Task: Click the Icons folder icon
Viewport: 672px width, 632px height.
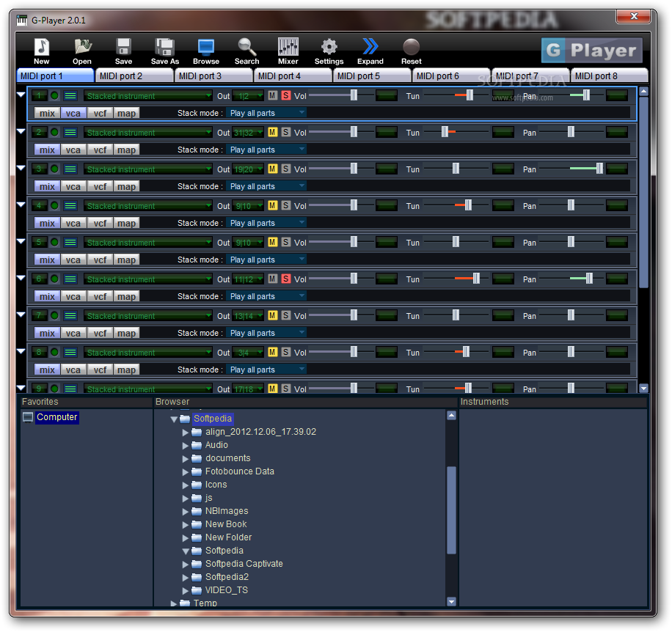Action: tap(197, 485)
